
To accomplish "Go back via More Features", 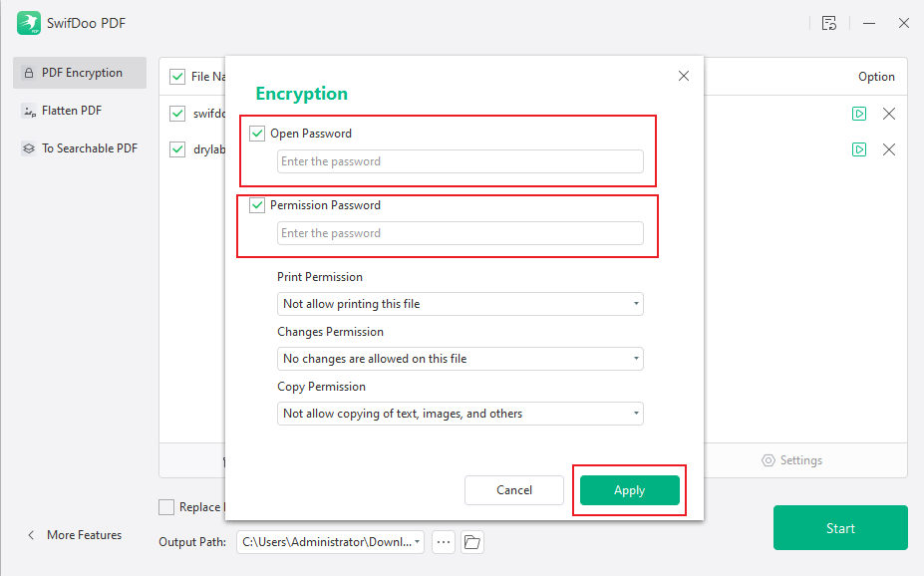I will coord(75,534).
